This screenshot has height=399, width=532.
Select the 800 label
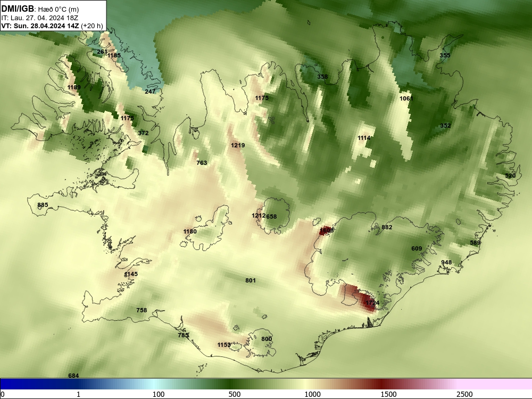tap(267, 339)
